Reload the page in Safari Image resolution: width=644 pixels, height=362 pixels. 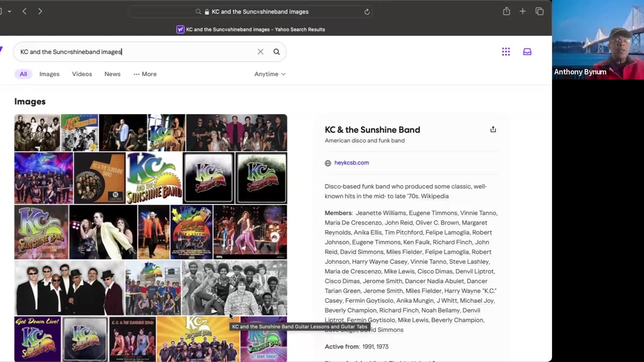(367, 12)
